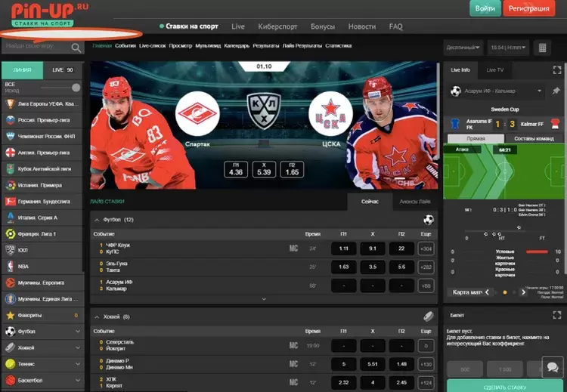Open the Календарь submenu link
The image size is (567, 392).
coord(237,46)
